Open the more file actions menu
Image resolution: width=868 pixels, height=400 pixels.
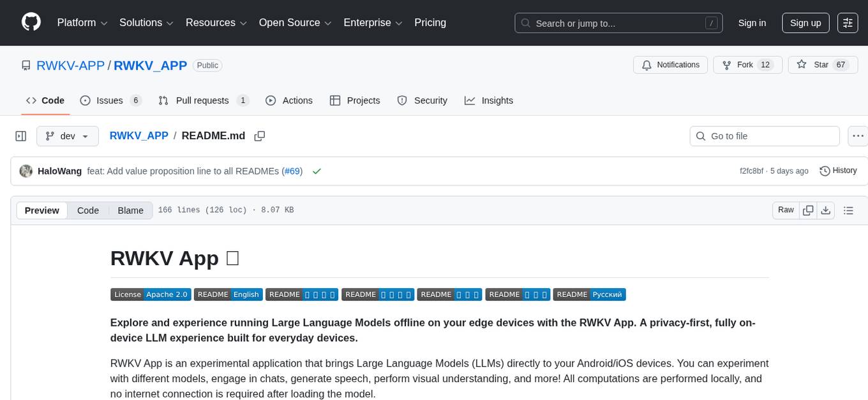858,136
